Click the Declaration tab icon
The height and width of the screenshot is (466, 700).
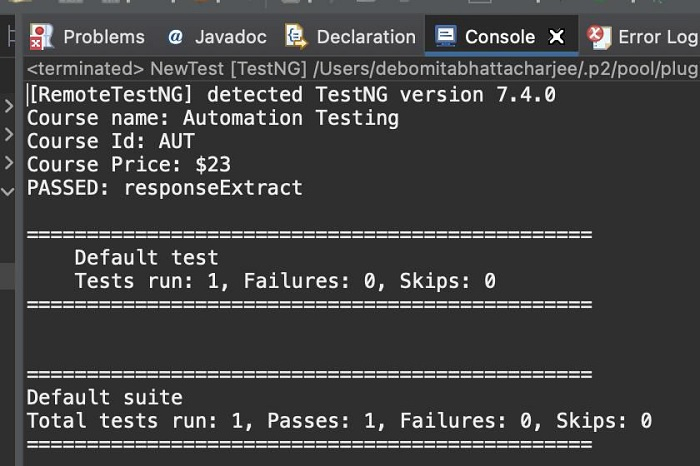[x=296, y=37]
